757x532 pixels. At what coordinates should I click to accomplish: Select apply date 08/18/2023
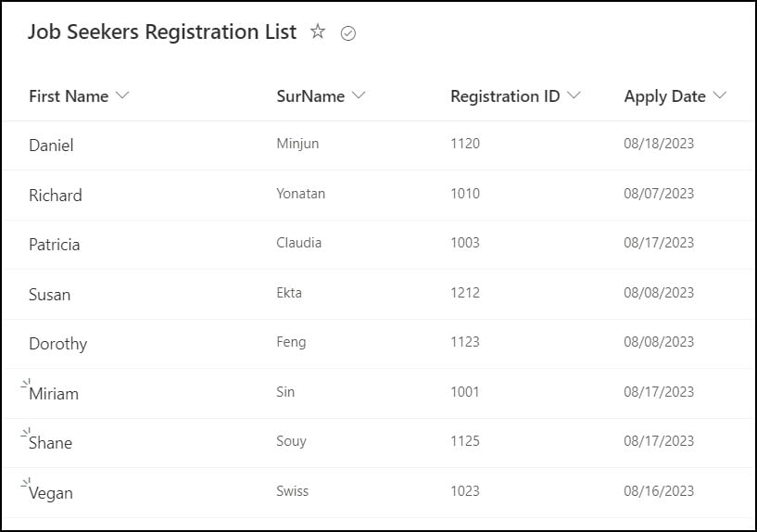click(659, 144)
